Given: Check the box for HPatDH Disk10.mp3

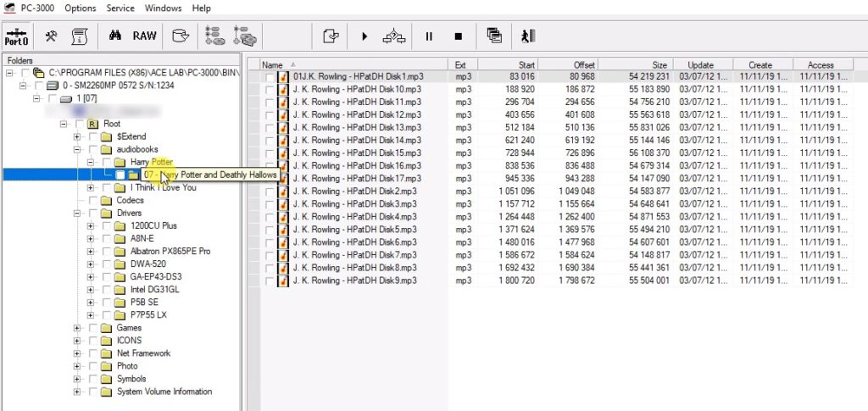Looking at the screenshot, I should 270,89.
